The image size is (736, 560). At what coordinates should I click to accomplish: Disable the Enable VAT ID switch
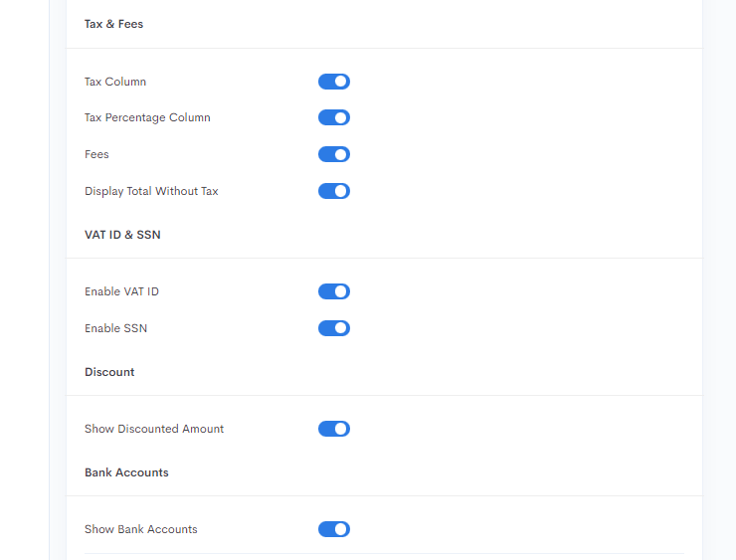pyautogui.click(x=334, y=291)
